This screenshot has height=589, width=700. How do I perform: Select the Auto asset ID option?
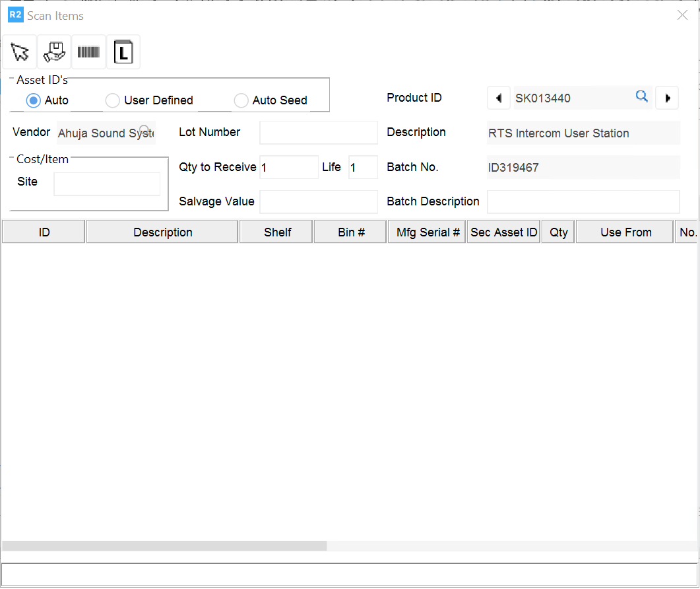point(34,100)
